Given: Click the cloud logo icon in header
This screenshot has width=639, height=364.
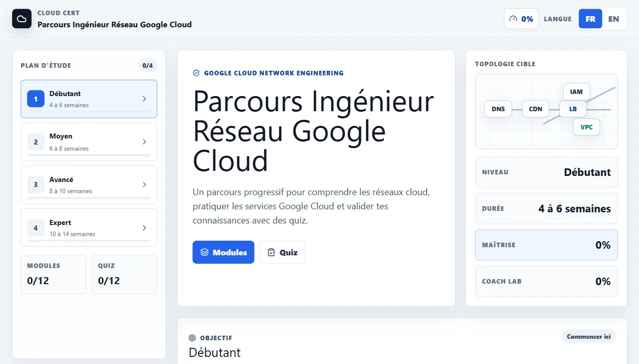Looking at the screenshot, I should (22, 19).
